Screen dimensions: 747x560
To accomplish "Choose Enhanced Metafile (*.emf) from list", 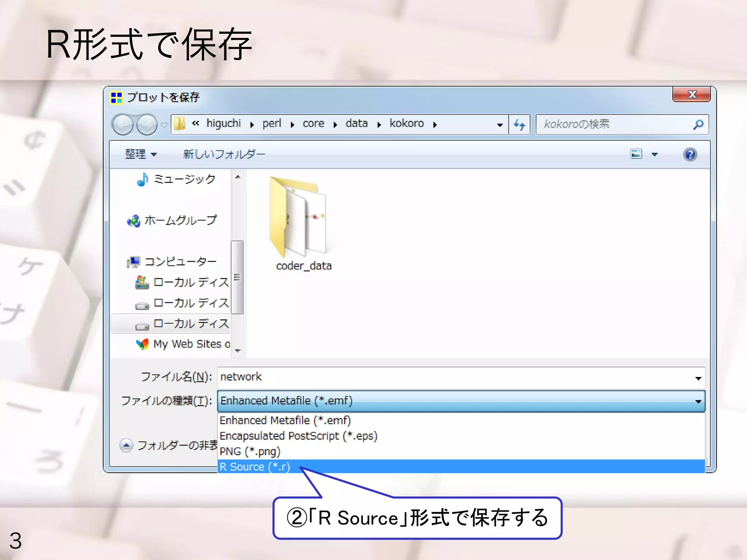I will coord(461,420).
